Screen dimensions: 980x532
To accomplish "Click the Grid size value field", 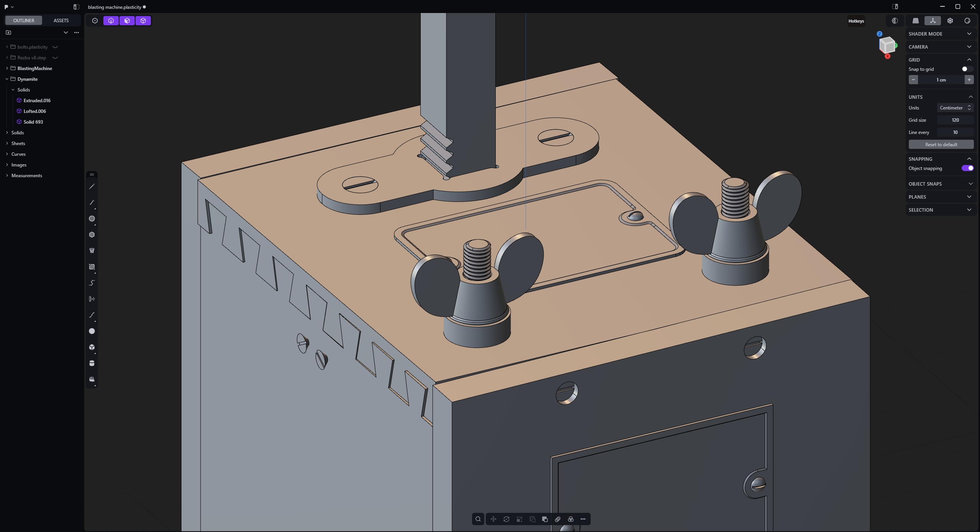I will point(955,120).
